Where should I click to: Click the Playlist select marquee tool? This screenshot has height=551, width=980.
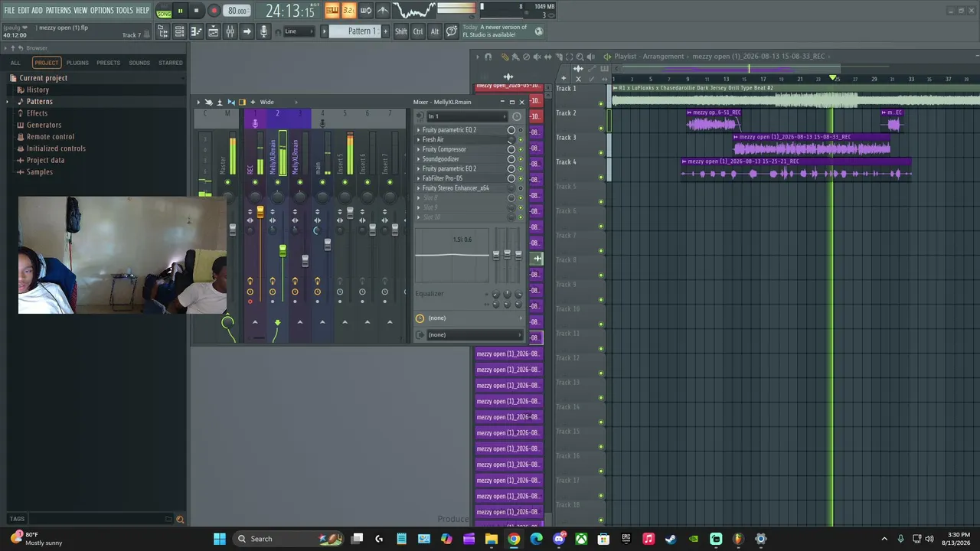coord(569,57)
